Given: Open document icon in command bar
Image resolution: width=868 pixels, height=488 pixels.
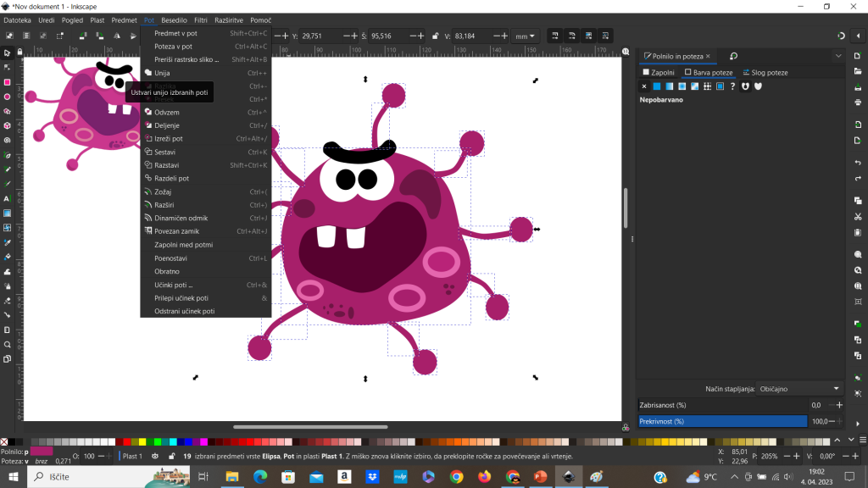Looking at the screenshot, I should (858, 71).
